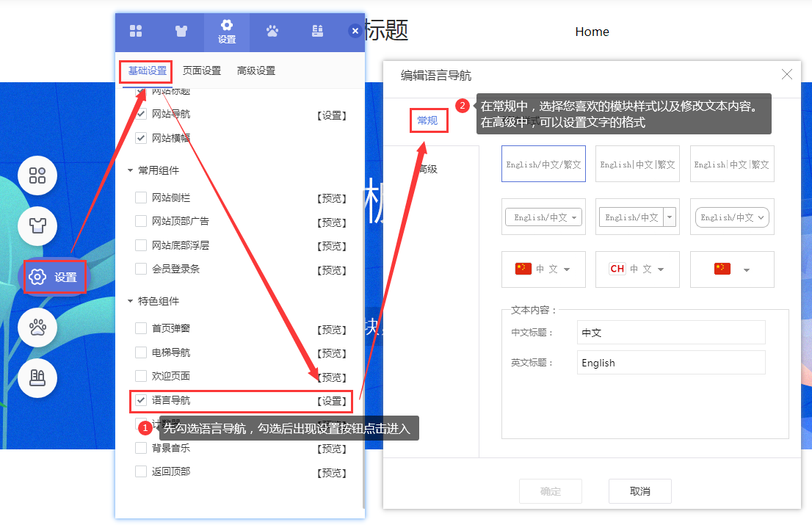Image resolution: width=812 pixels, height=525 pixels.
Task: Enable the 首页弹窗 checkbox
Action: [x=141, y=328]
